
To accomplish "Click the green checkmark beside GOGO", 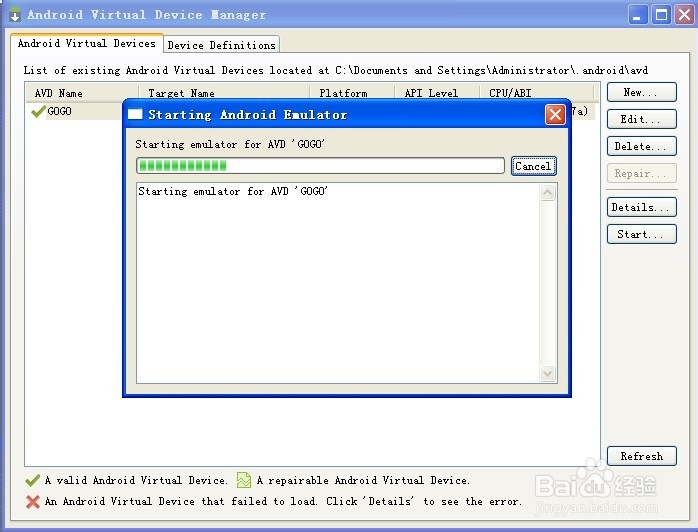I will (38, 111).
